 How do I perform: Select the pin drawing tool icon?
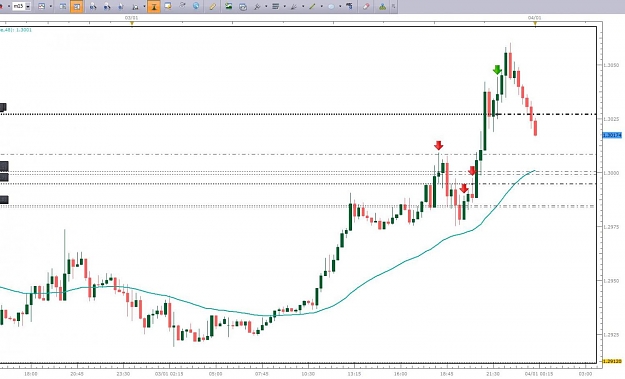tap(257, 6)
